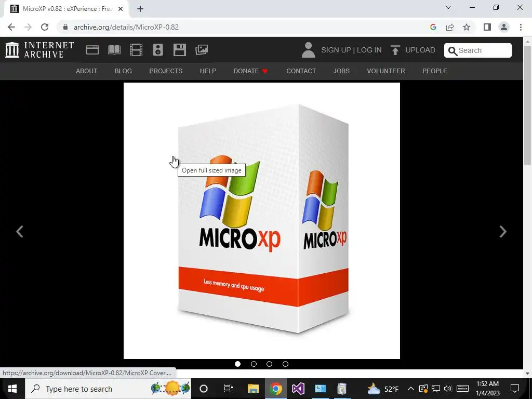Close the MicroXP v0.82 tab
The height and width of the screenshot is (399, 532).
(x=121, y=9)
